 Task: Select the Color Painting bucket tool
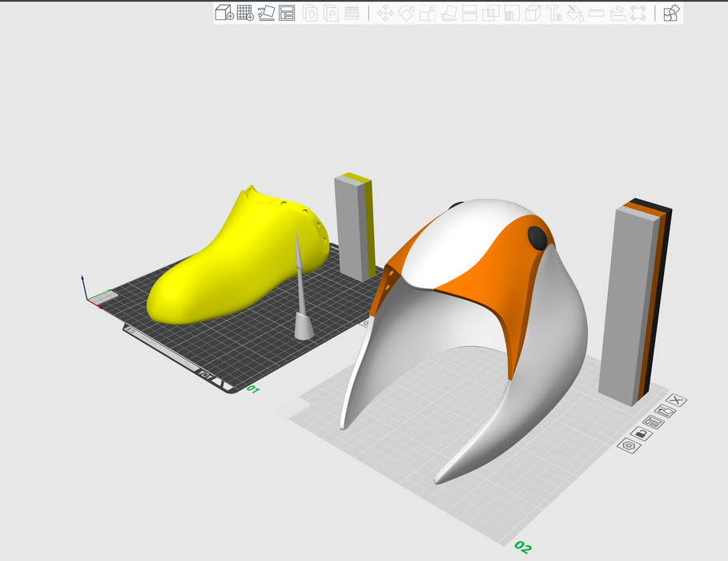pyautogui.click(x=575, y=13)
